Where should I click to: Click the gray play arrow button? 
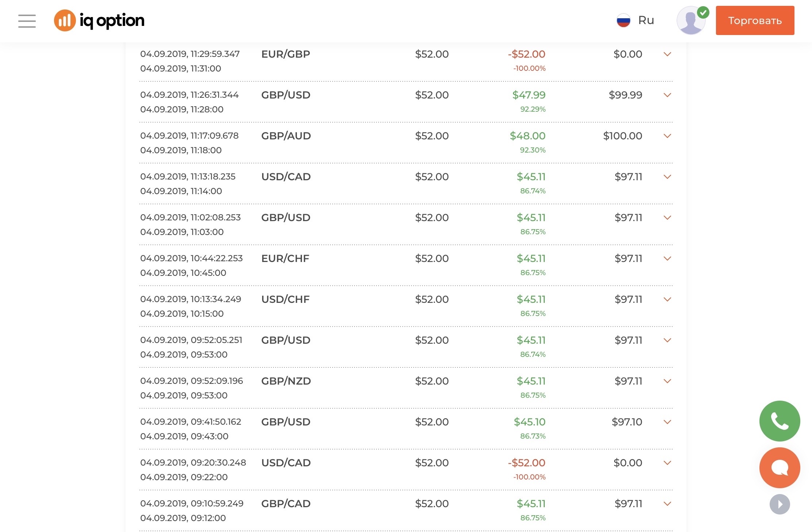pos(780,504)
